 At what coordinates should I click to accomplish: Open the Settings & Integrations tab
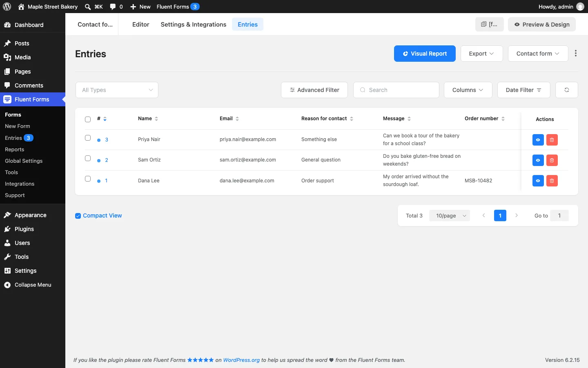(x=194, y=25)
